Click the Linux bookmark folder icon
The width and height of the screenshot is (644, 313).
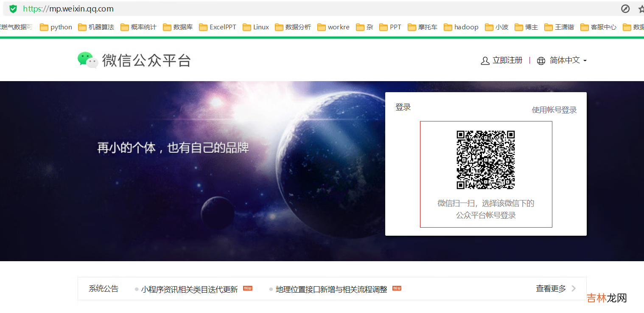[246, 27]
